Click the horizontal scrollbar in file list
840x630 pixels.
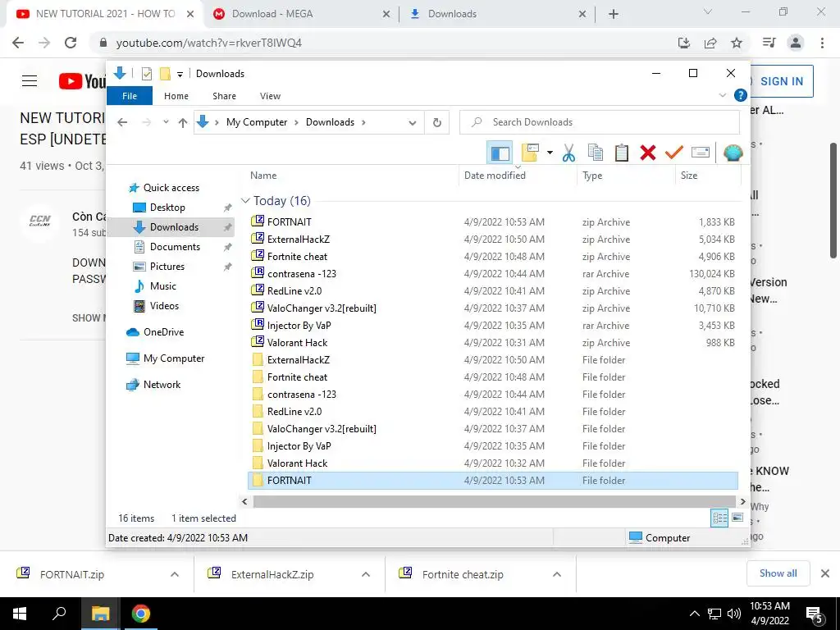(494, 501)
